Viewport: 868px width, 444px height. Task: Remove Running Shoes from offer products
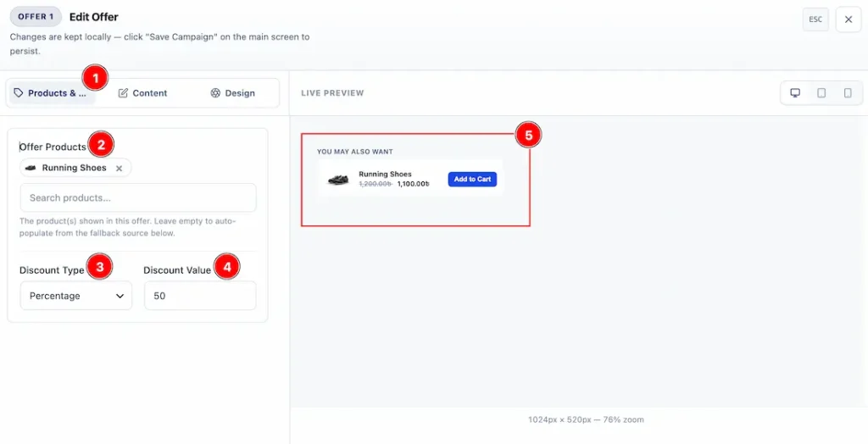click(119, 169)
